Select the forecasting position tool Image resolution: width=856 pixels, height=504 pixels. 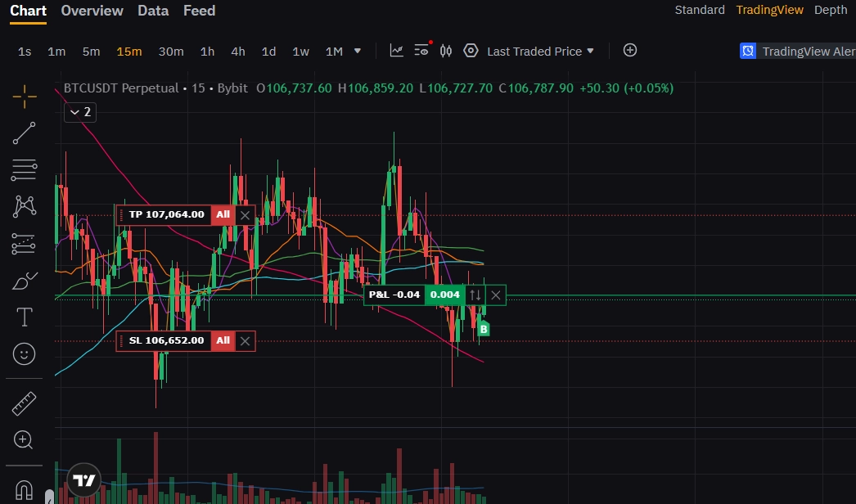pos(24,244)
